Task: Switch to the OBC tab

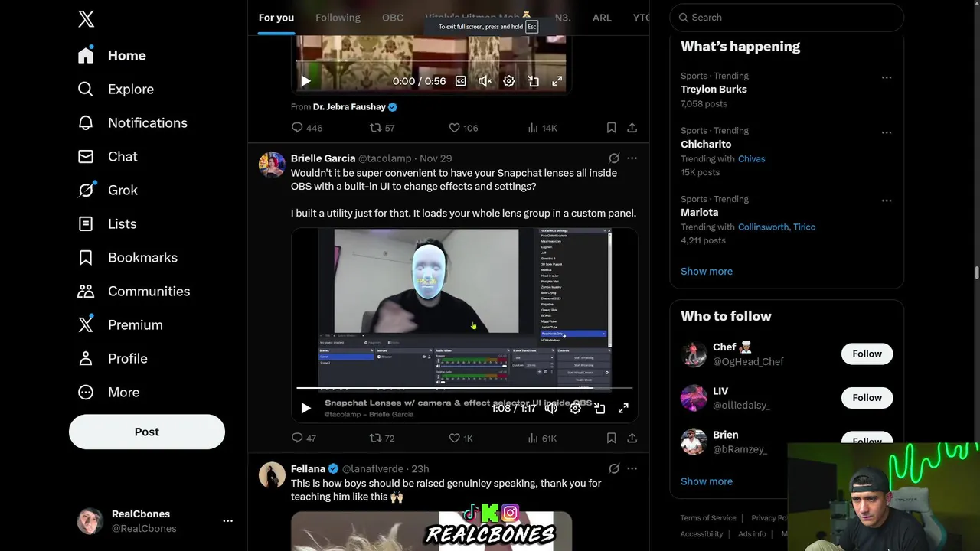Action: tap(393, 18)
